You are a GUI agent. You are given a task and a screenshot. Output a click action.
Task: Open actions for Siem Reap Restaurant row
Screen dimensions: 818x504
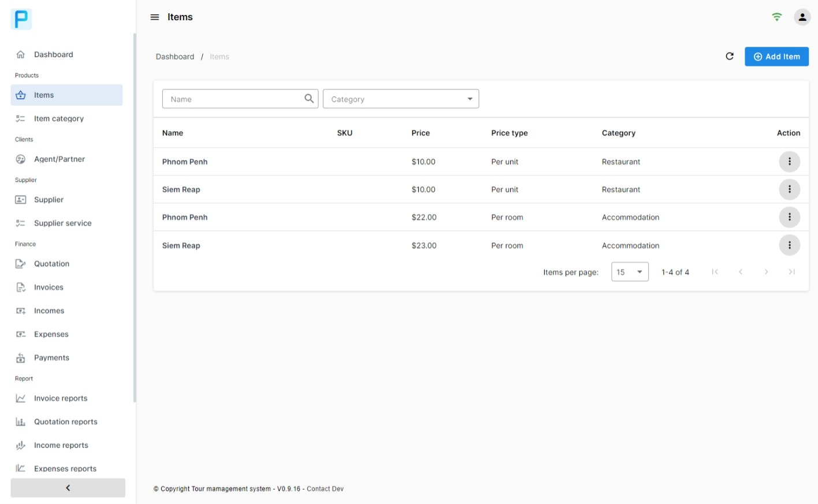[x=789, y=189]
